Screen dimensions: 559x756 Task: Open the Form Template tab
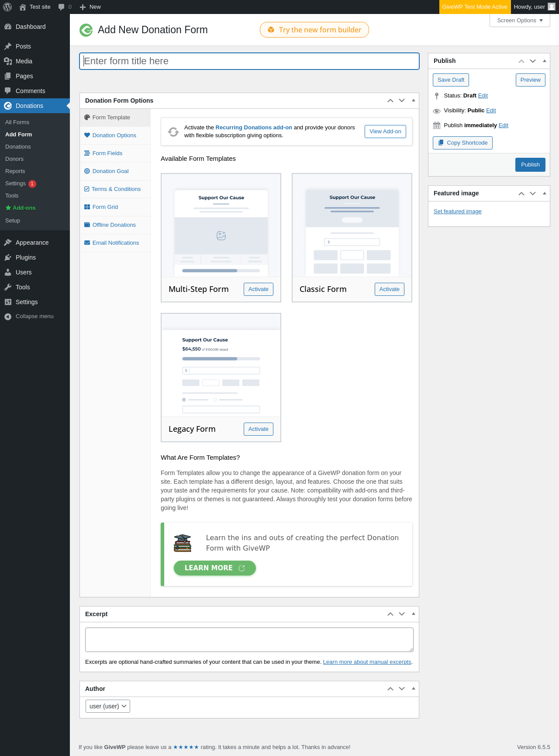point(115,118)
